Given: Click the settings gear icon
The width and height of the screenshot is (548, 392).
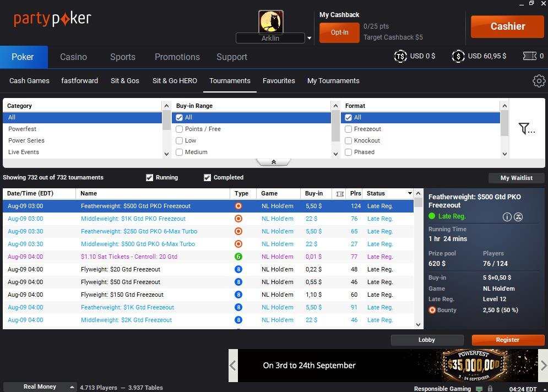Looking at the screenshot, I should click(x=539, y=81).
